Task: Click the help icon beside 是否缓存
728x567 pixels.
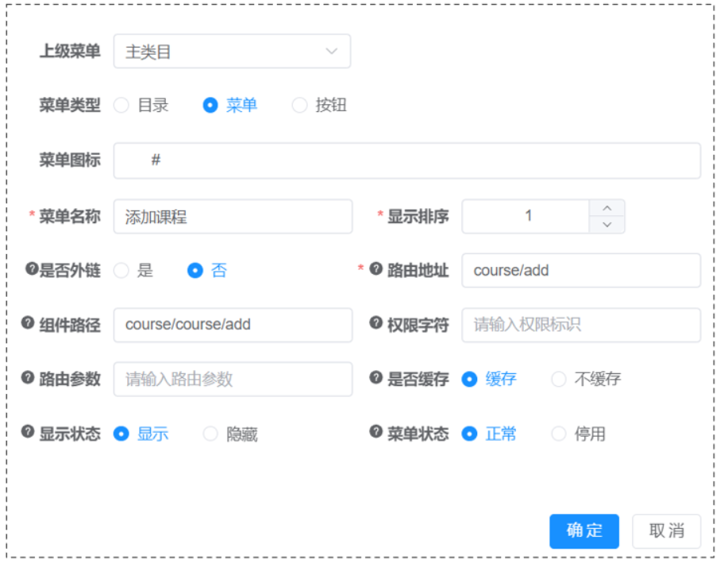Action: [376, 377]
